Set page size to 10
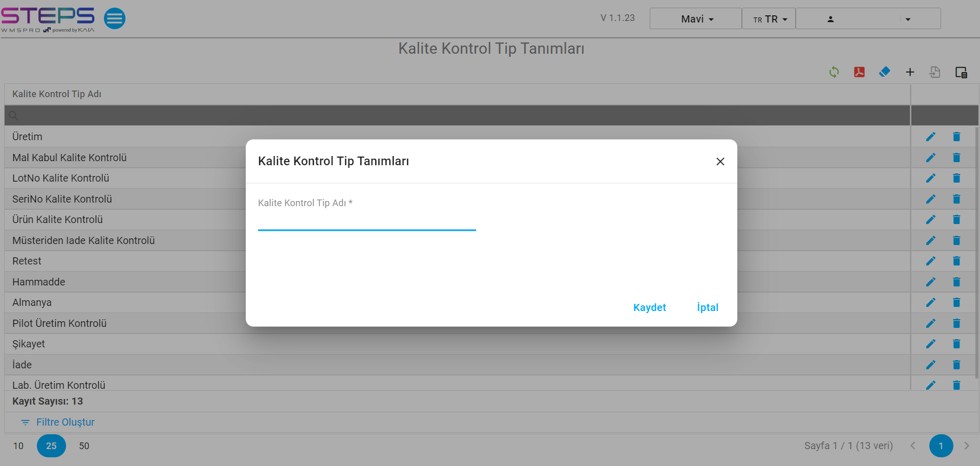 [x=18, y=446]
